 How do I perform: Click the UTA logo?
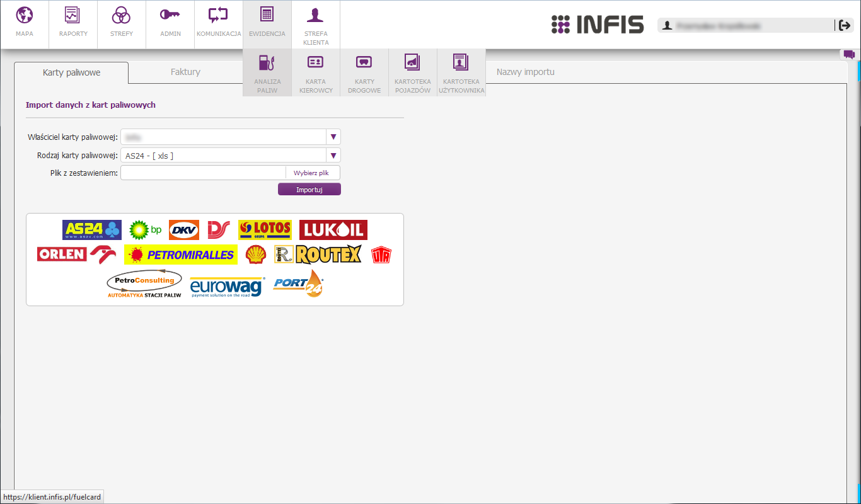(x=381, y=255)
